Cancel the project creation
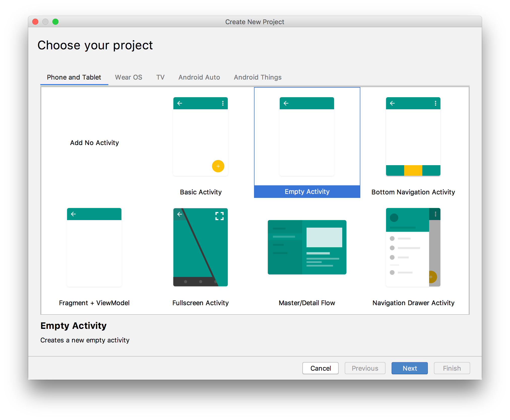 320,368
